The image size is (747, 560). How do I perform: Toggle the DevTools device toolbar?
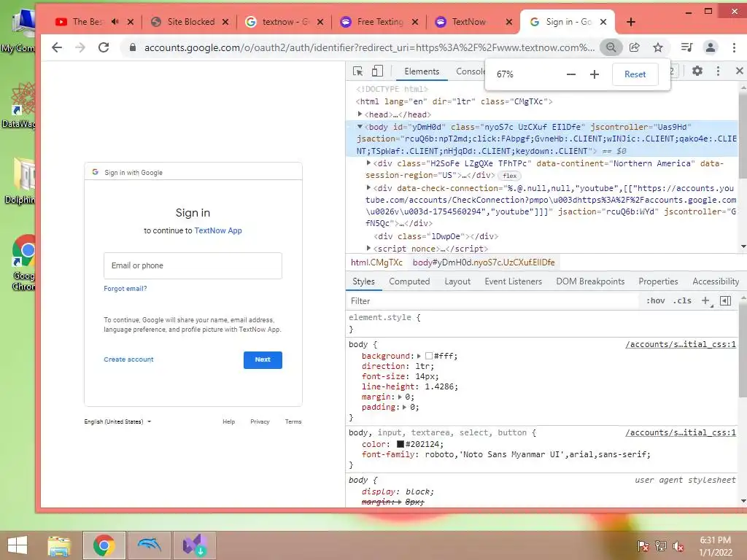click(377, 71)
